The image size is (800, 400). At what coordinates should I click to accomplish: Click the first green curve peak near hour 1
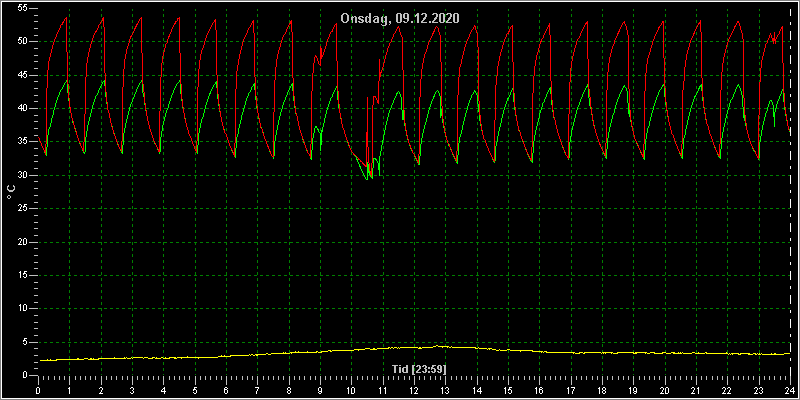67,80
